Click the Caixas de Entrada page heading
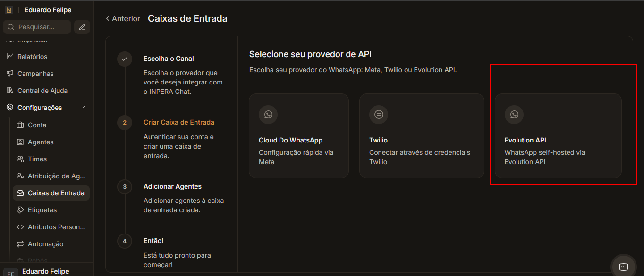 click(x=187, y=18)
